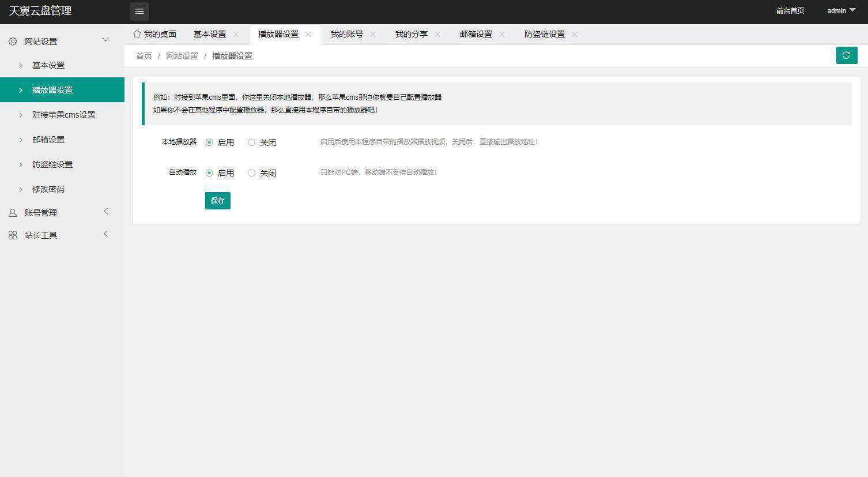Select 关闭 for 本地播放器

pos(252,142)
